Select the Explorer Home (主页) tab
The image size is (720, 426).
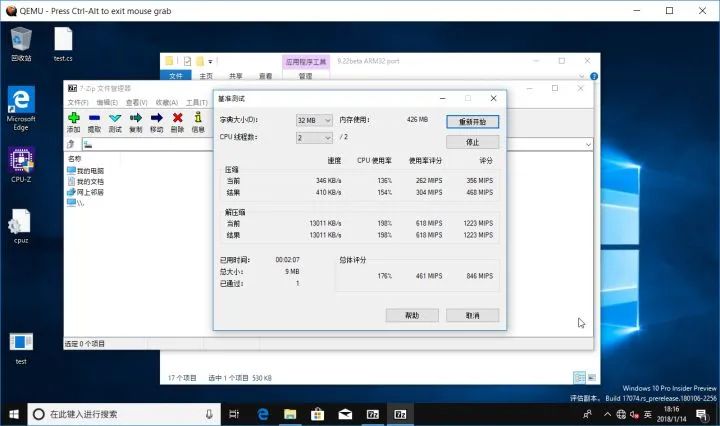[206, 76]
